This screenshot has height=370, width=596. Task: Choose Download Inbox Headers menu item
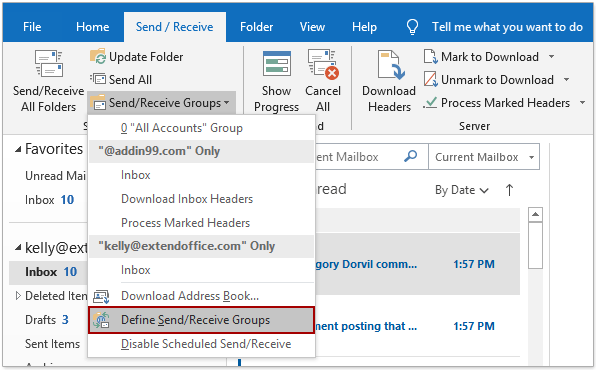click(x=201, y=199)
